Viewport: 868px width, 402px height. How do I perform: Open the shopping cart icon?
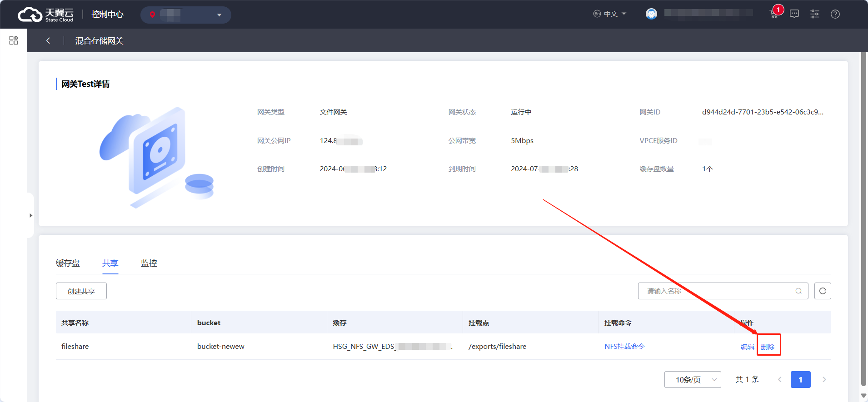774,14
